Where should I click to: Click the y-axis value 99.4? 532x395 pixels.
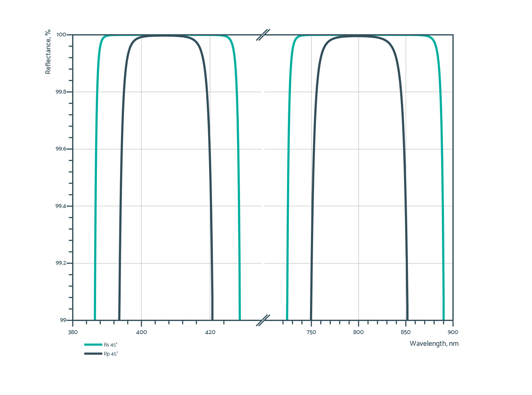point(61,206)
